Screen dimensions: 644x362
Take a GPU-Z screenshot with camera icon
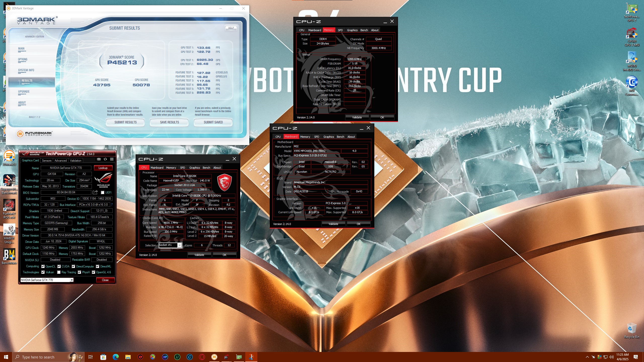point(99,159)
